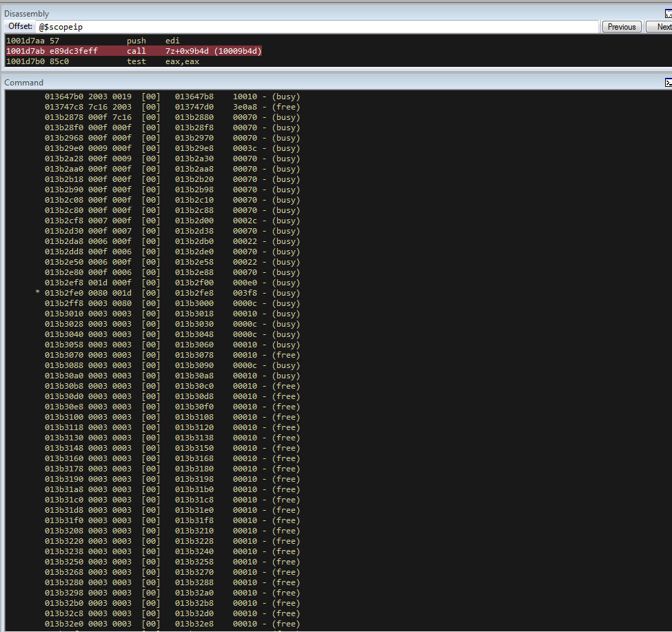Click the busy heap entry 013b2ef8

172,283
